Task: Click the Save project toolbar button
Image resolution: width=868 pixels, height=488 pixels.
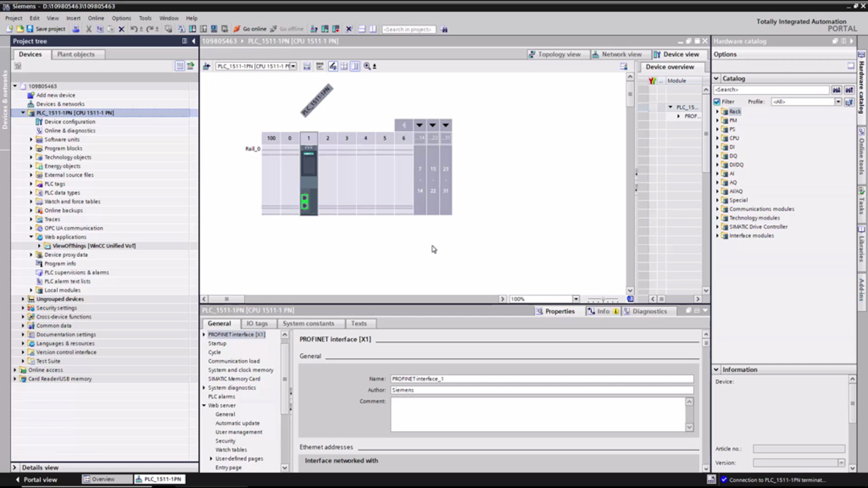Action: coord(45,29)
